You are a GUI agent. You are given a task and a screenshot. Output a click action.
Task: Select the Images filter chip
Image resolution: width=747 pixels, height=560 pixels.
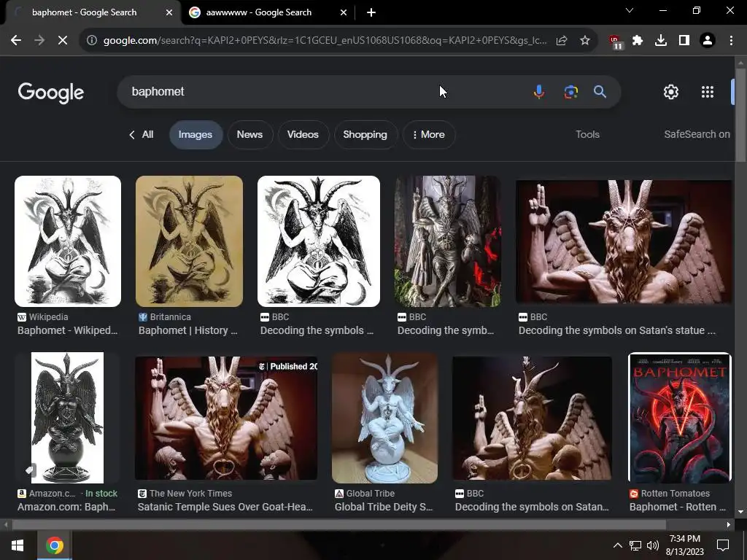tap(196, 135)
